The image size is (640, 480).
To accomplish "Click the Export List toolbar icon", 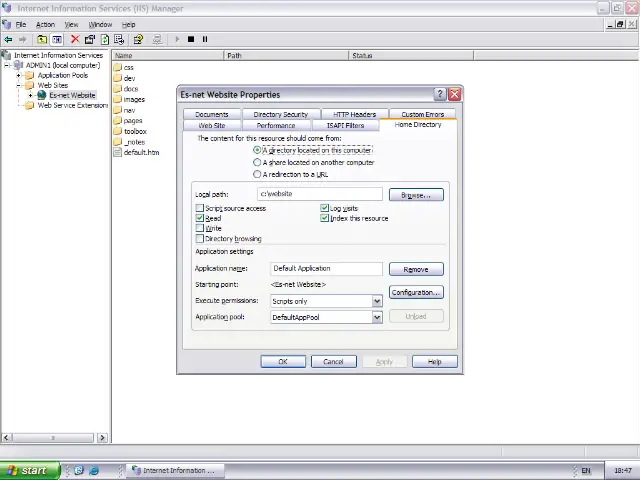I will tap(119, 39).
